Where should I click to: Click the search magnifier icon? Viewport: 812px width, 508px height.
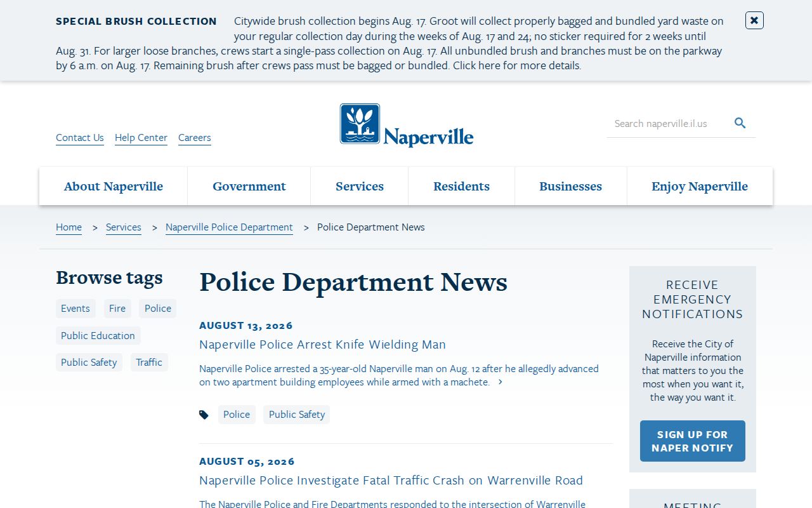740,123
